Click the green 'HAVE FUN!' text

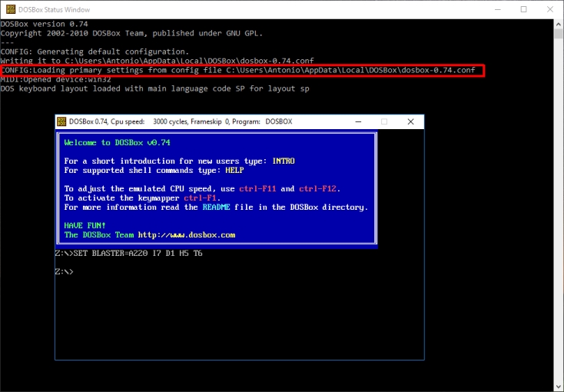point(85,226)
